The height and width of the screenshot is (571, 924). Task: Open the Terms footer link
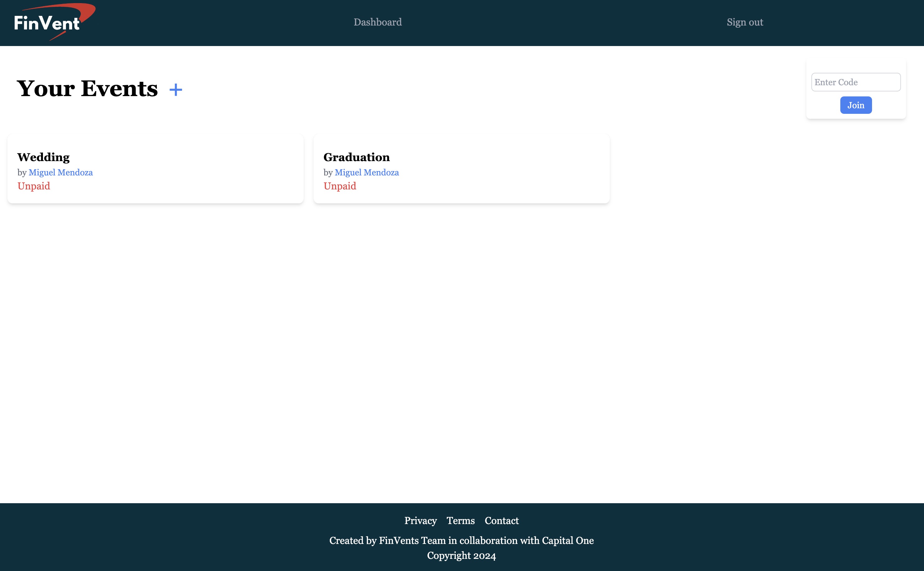460,521
